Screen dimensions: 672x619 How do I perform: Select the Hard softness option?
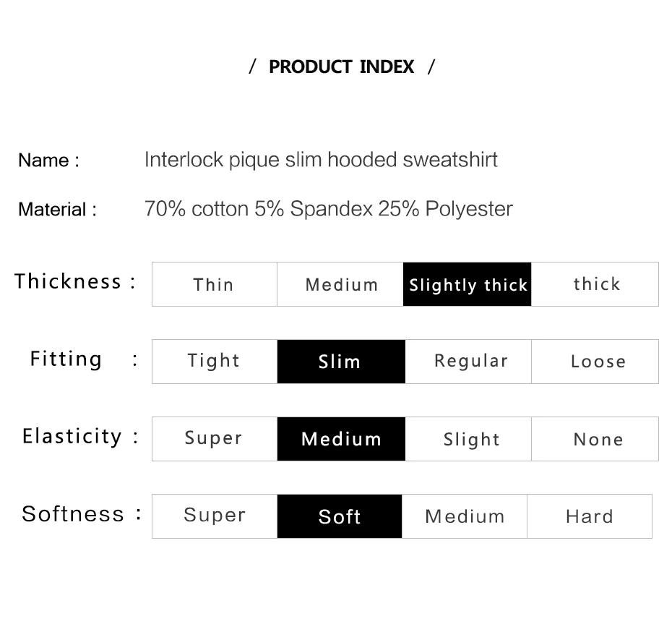(590, 516)
